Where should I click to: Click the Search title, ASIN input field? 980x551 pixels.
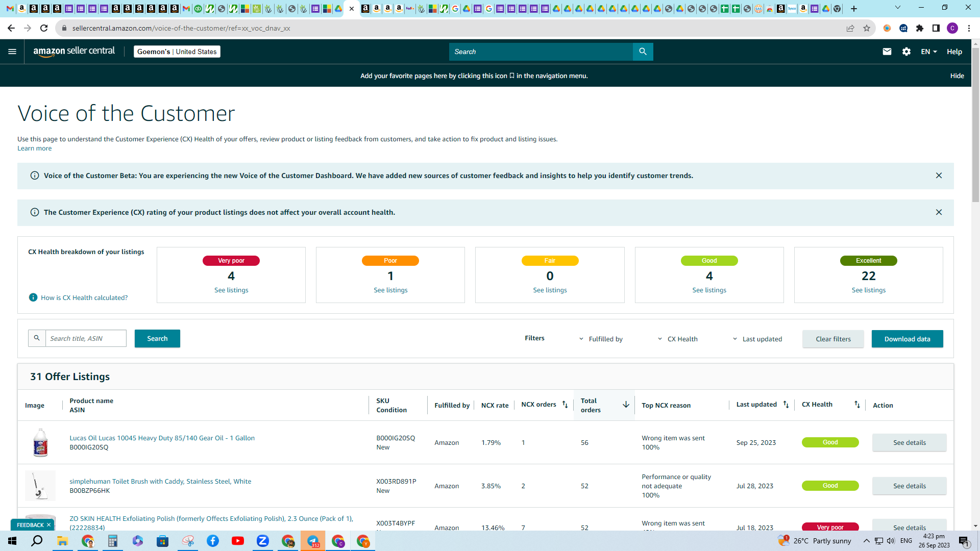86,338
